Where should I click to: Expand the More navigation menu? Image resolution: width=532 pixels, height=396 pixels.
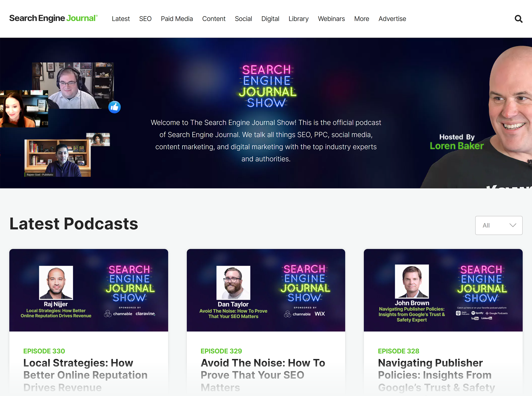pos(362,19)
